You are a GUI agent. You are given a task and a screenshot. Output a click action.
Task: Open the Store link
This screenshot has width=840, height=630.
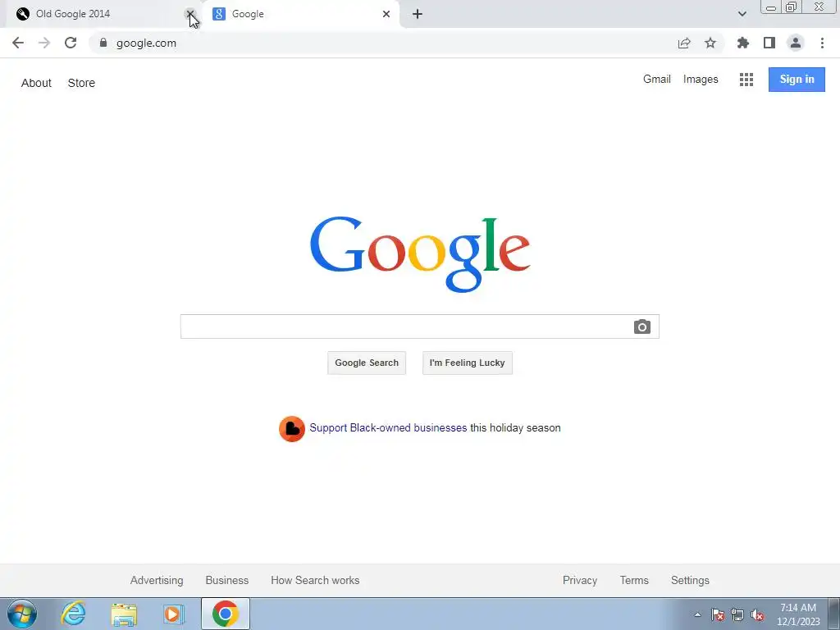(81, 83)
